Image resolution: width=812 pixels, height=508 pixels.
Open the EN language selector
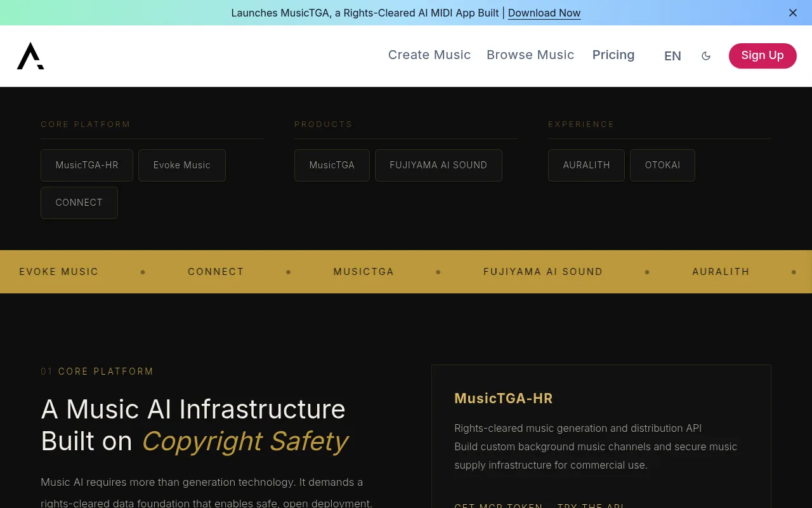pyautogui.click(x=672, y=56)
